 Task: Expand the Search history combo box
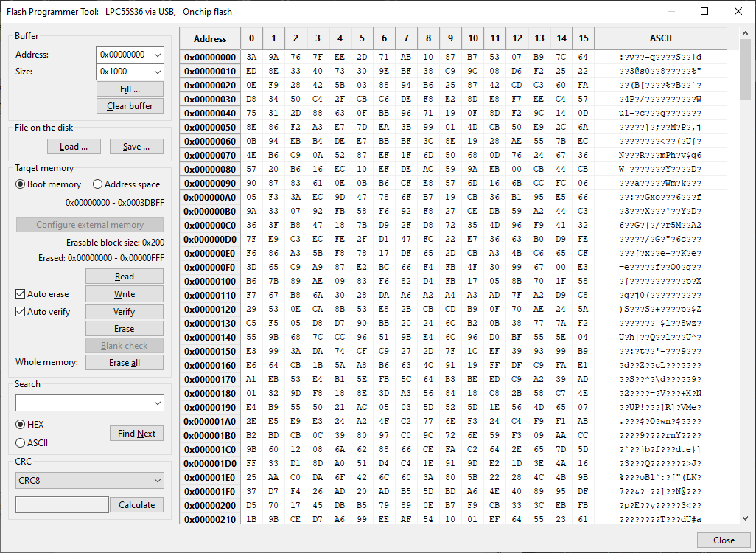tap(156, 403)
